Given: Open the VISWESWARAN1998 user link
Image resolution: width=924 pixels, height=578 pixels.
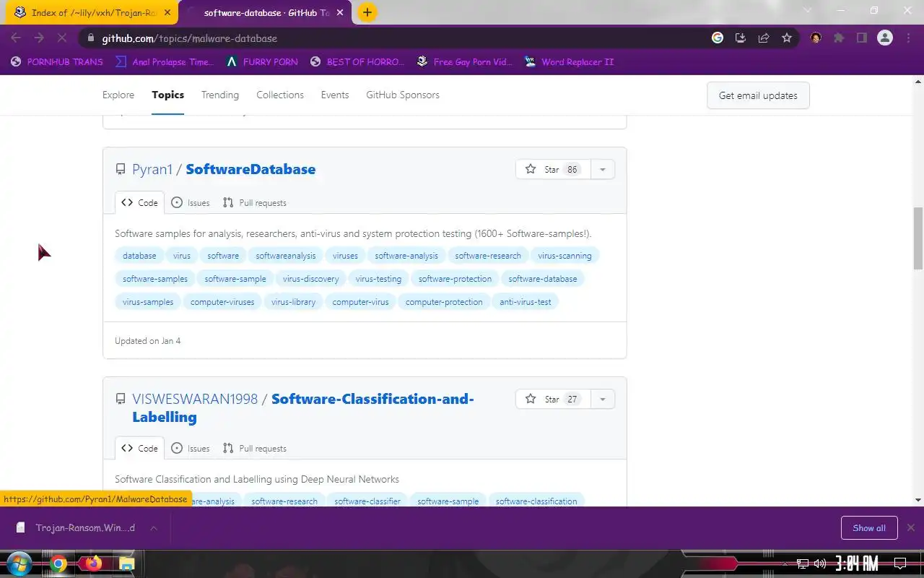Looking at the screenshot, I should pos(195,399).
